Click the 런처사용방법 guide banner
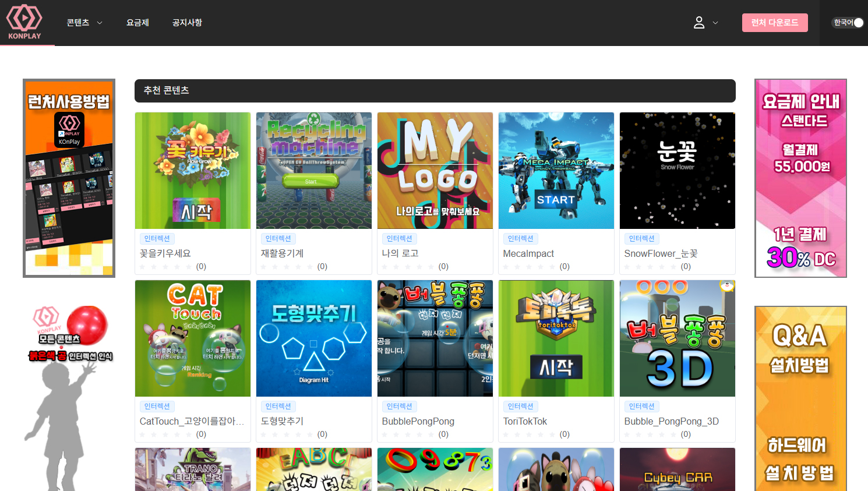The height and width of the screenshot is (491, 868). click(69, 178)
